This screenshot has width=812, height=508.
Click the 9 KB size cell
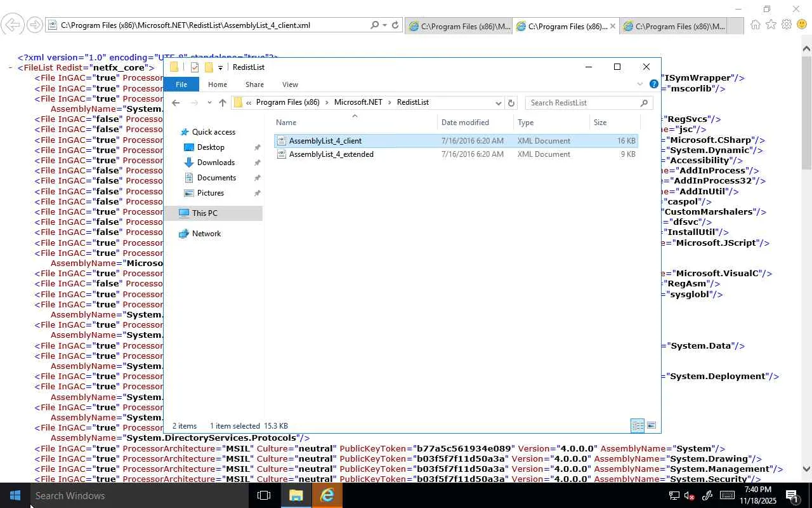pyautogui.click(x=628, y=154)
